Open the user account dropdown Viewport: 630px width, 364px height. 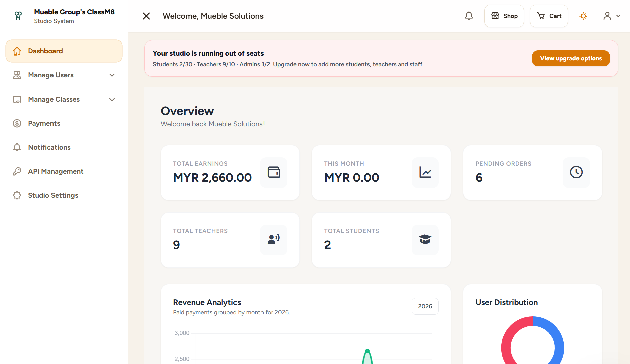tap(612, 16)
